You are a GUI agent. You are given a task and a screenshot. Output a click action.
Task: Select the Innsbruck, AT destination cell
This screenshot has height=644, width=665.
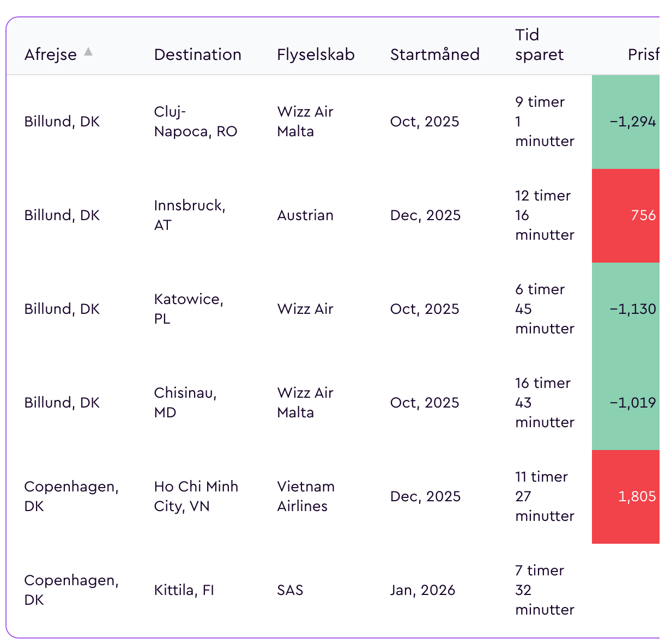(189, 215)
